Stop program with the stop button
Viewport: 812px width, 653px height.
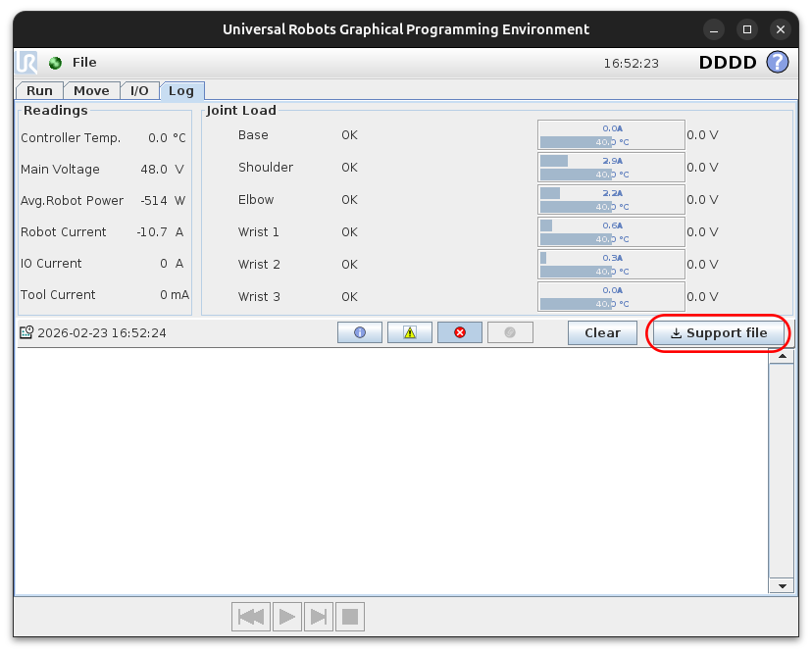click(350, 617)
